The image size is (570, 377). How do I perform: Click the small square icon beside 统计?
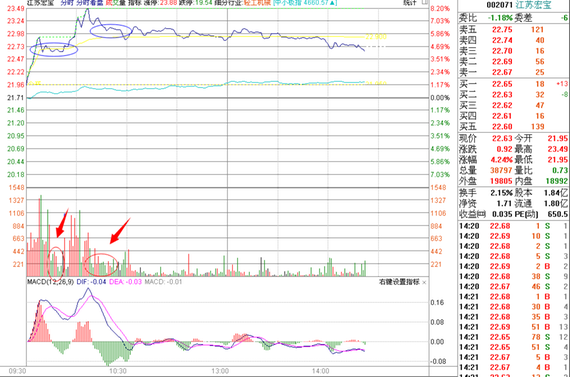point(425,3)
